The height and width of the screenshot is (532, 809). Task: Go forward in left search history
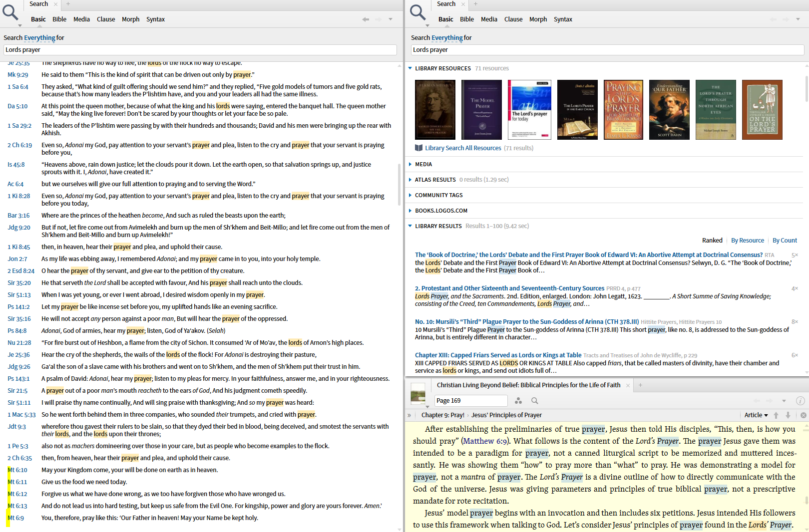(379, 19)
